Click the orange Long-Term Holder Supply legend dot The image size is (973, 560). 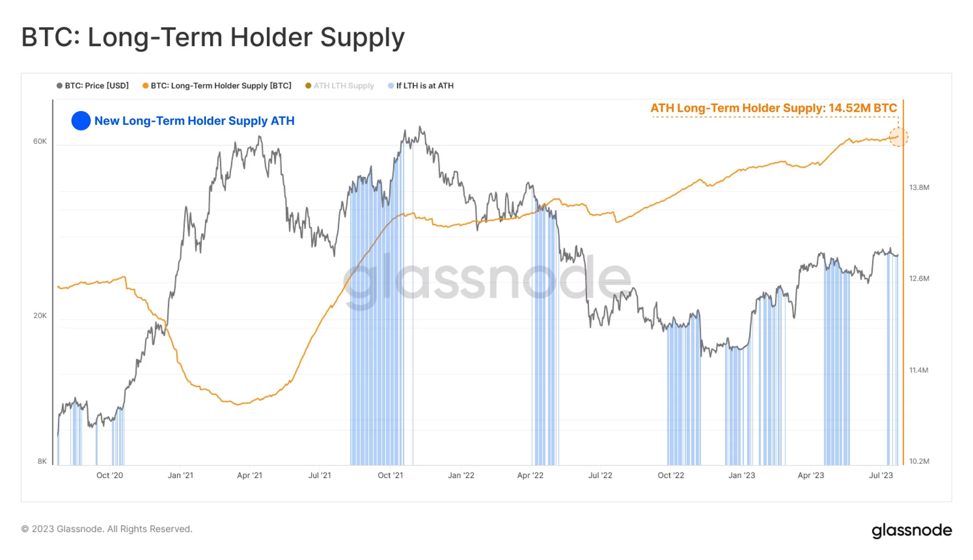[x=146, y=86]
